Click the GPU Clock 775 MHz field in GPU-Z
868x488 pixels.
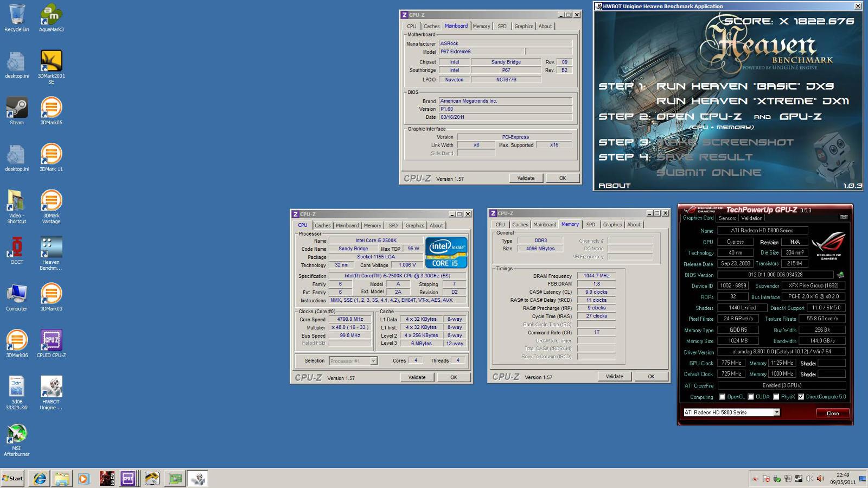tap(731, 363)
